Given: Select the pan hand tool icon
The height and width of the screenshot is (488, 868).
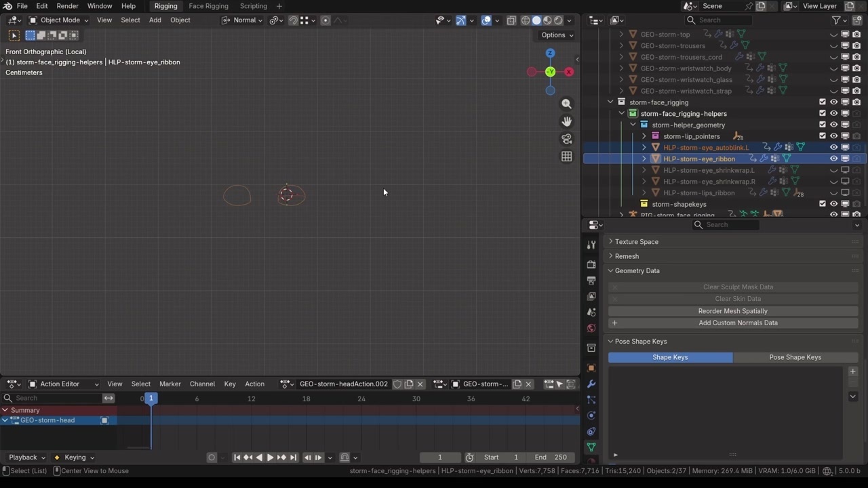Looking at the screenshot, I should point(566,121).
